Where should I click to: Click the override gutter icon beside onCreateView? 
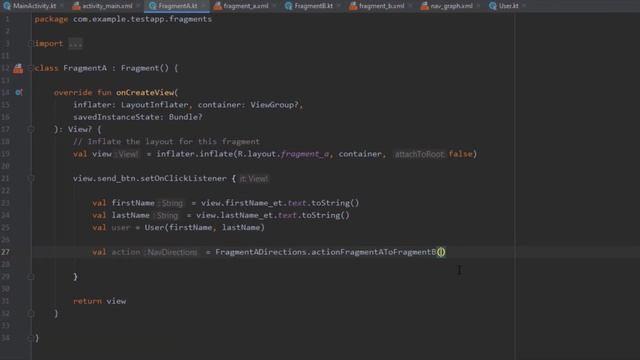click(x=18, y=93)
